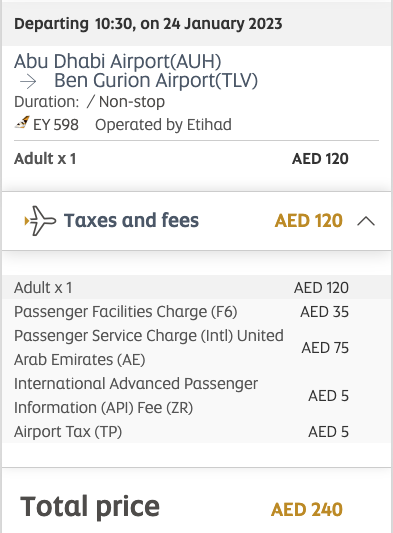Collapse the Taxes and fees chevron
This screenshot has width=393, height=533.
(366, 222)
